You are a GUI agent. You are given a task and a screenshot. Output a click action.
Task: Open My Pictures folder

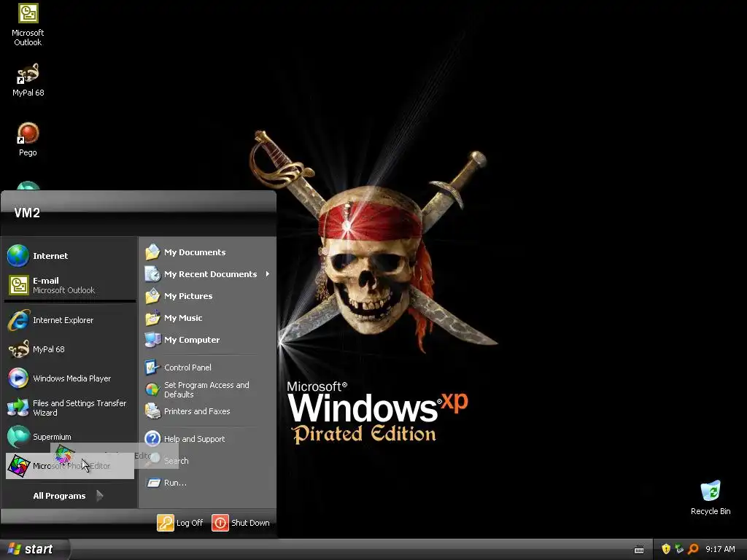click(x=207, y=296)
